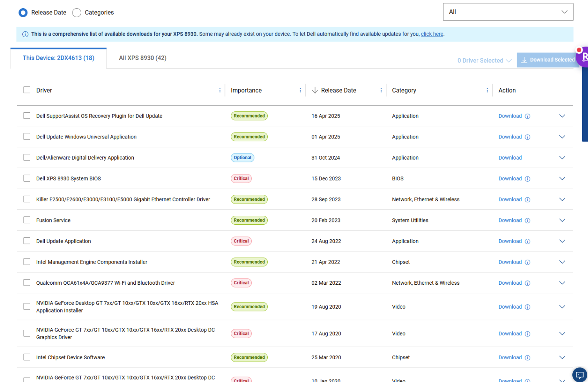The height and width of the screenshot is (382, 588).
Task: Expand Intel Management Engine row details
Action: (x=562, y=262)
